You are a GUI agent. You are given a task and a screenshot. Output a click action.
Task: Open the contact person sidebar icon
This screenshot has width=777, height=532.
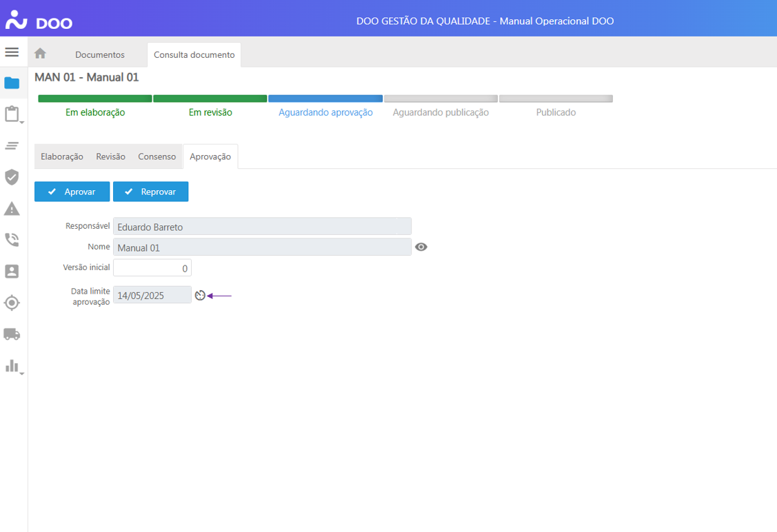[x=12, y=271]
